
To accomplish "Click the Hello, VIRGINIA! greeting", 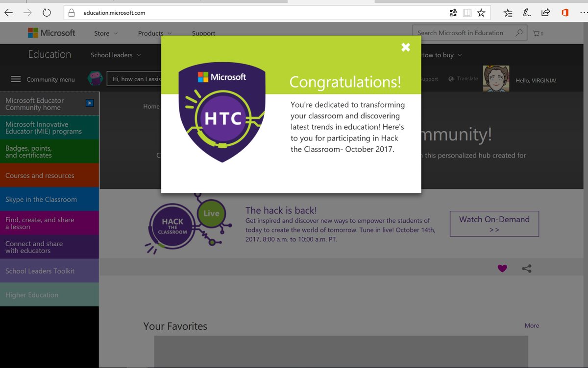I will tap(536, 80).
